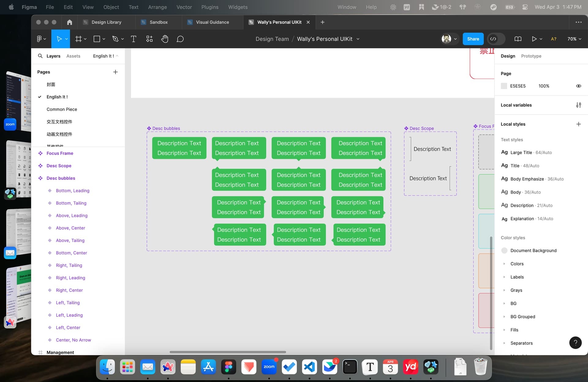Select the Component tool in toolbar
The width and height of the screenshot is (588, 382).
[149, 39]
